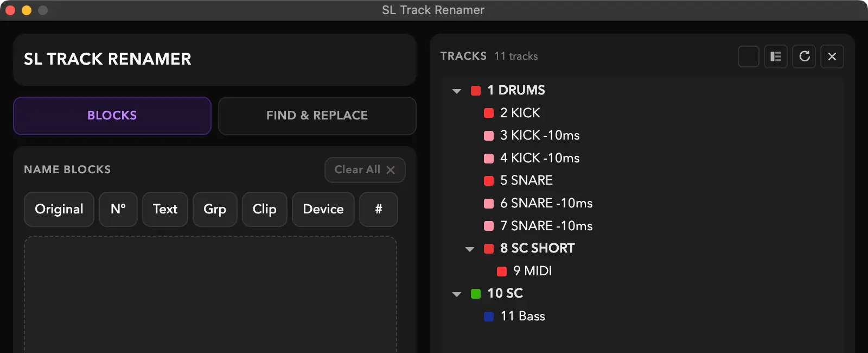Add the Clip name block
Screen dimensions: 868x353
click(x=265, y=209)
